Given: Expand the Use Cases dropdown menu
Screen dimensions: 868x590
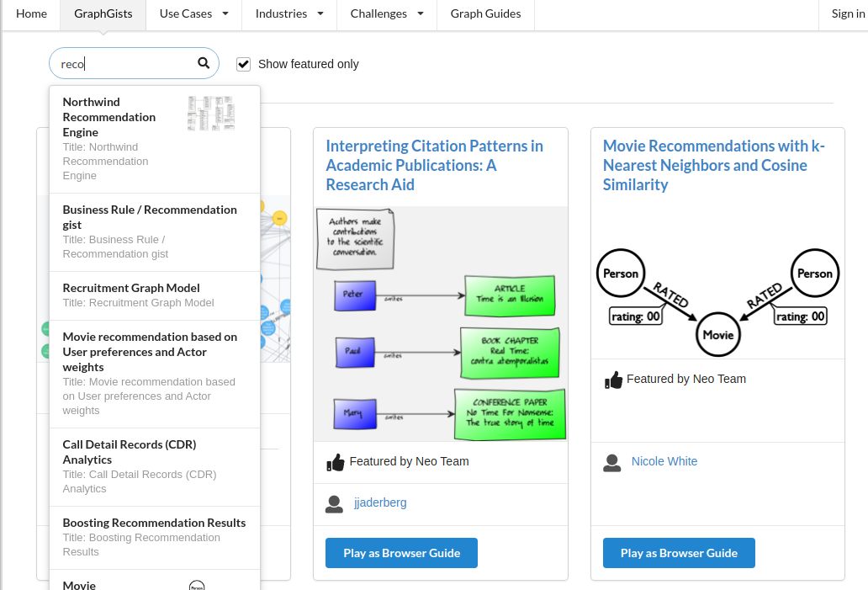Looking at the screenshot, I should click(x=193, y=13).
